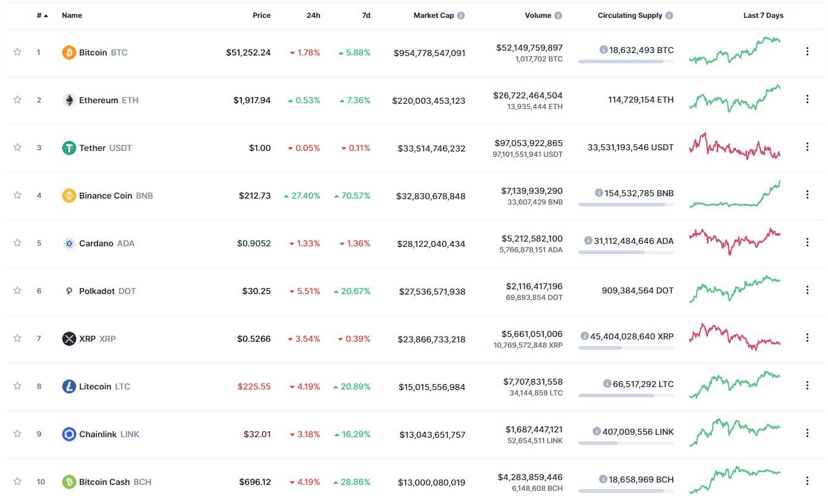Screen dimensions: 828x504
Task: Open the Tether 7-day sparkline chart
Action: click(x=735, y=146)
